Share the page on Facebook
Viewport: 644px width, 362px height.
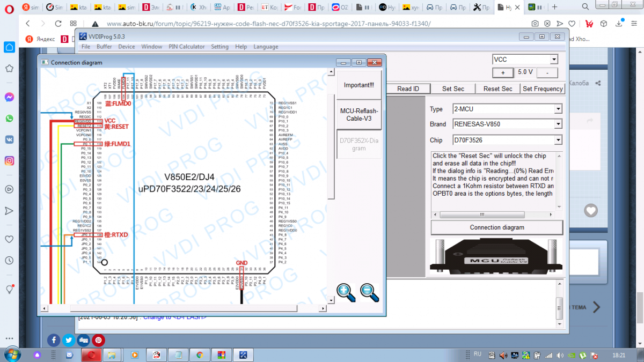(54, 340)
